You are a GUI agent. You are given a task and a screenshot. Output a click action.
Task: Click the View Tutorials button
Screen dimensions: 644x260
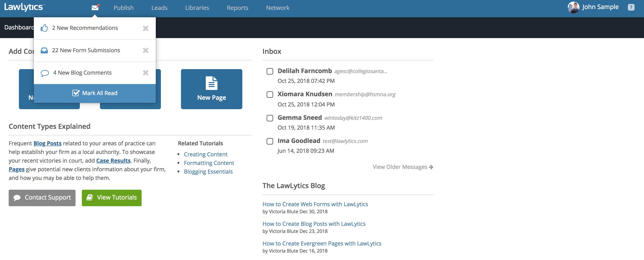pyautogui.click(x=112, y=198)
